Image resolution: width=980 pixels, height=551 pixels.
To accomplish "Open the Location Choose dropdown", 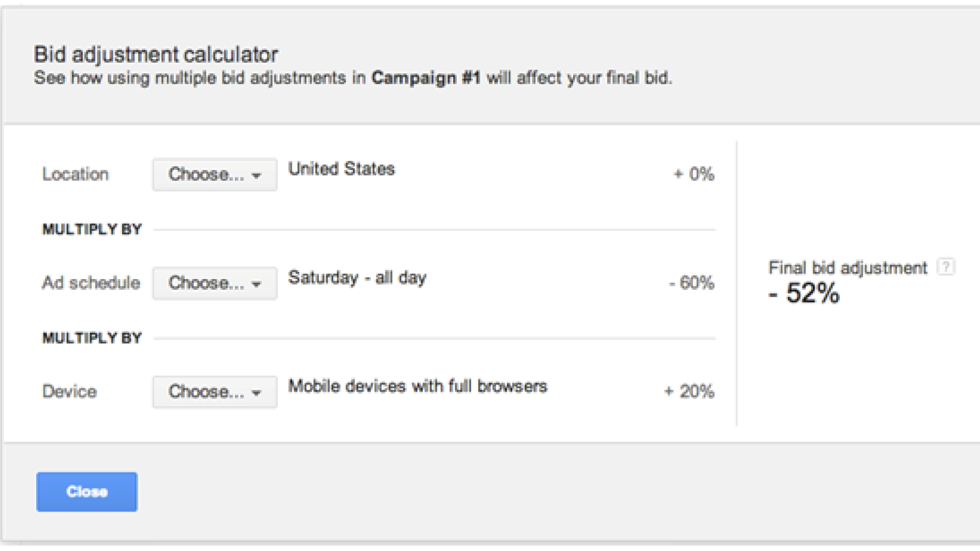I will [215, 174].
